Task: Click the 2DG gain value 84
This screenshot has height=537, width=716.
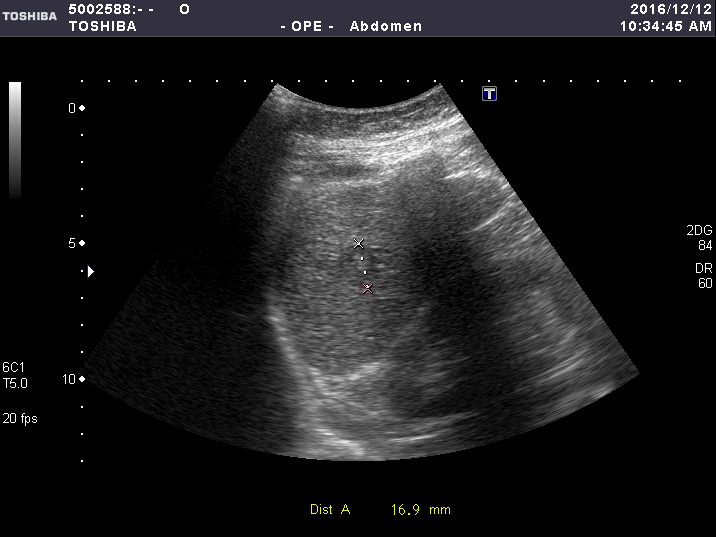Action: [x=705, y=246]
